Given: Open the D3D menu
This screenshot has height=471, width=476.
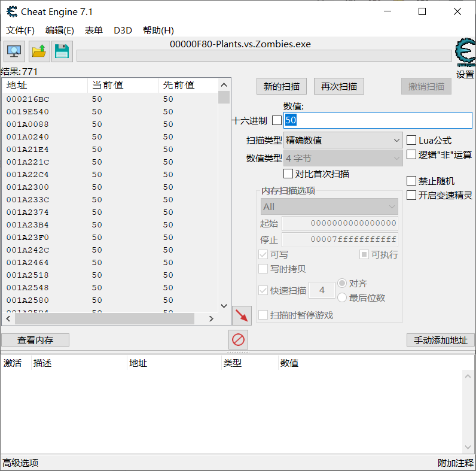Looking at the screenshot, I should (123, 31).
